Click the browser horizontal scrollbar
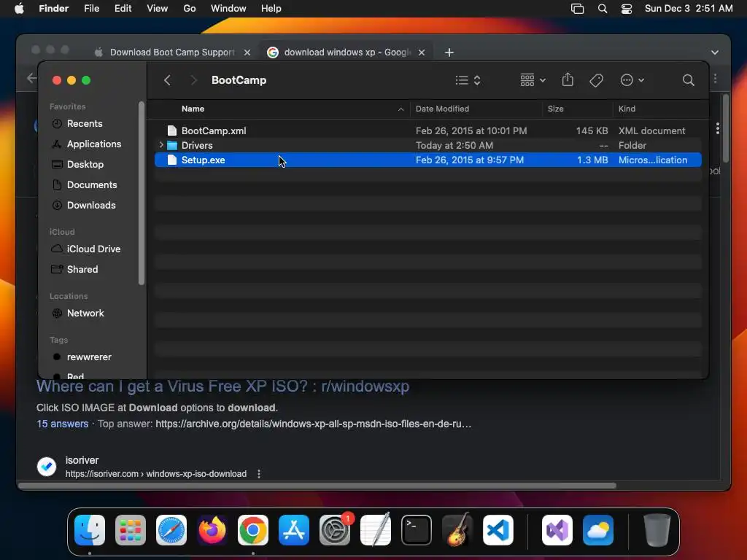This screenshot has height=560, width=747. tap(317, 486)
